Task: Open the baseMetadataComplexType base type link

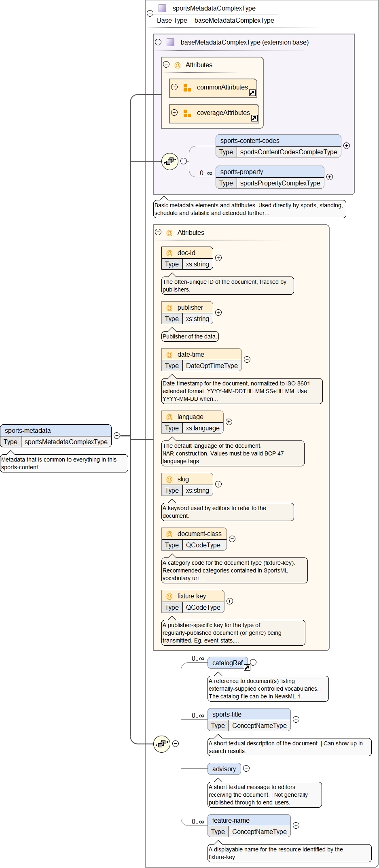Action: 234,20
